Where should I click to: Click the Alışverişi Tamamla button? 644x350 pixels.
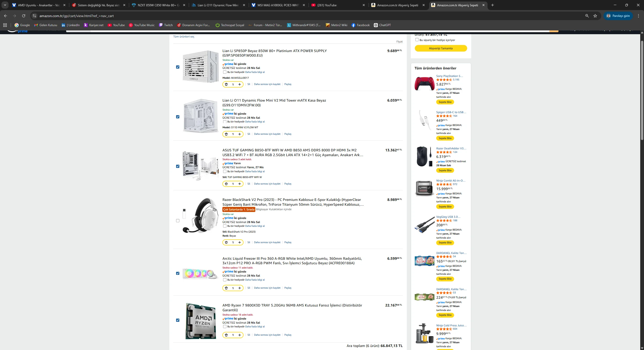[x=441, y=48]
